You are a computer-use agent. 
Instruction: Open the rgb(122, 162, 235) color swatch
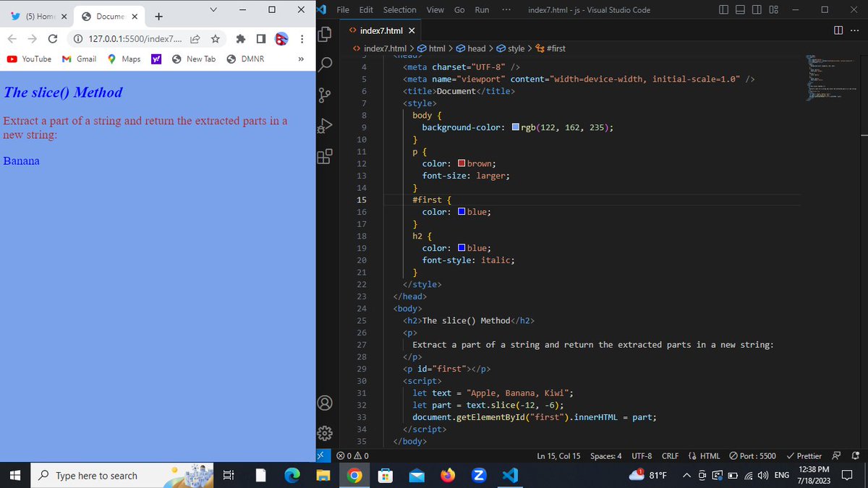tap(514, 127)
